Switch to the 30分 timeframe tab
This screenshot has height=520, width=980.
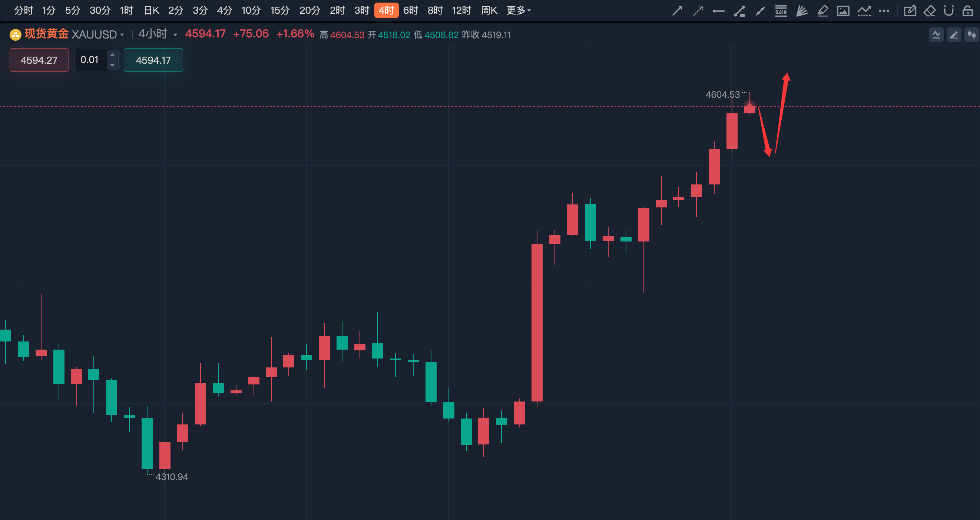(100, 10)
